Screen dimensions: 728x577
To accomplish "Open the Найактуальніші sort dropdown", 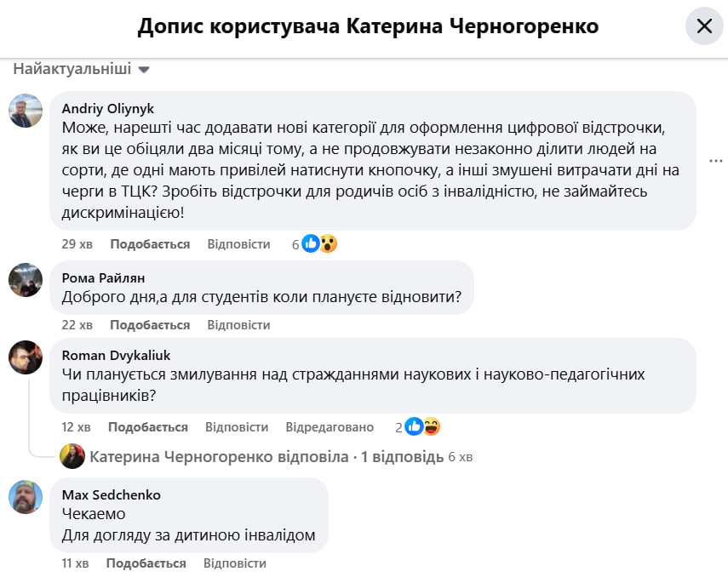I will 81,69.
